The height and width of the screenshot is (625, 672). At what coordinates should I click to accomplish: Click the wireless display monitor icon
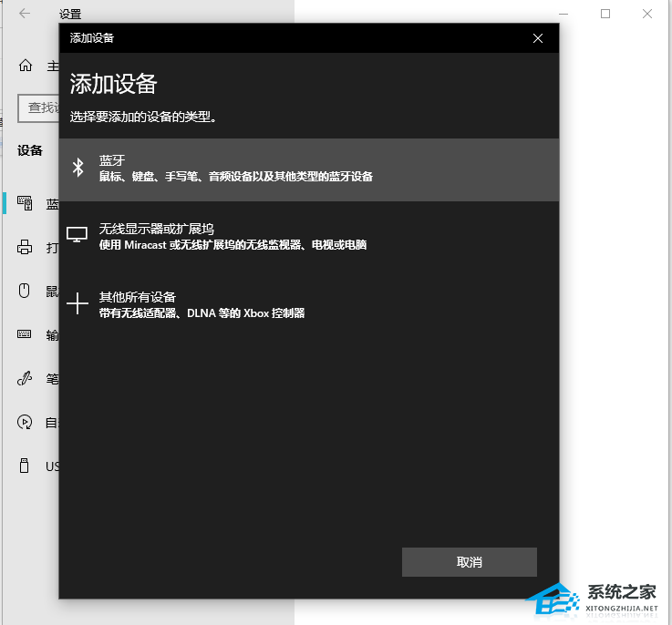click(x=78, y=235)
